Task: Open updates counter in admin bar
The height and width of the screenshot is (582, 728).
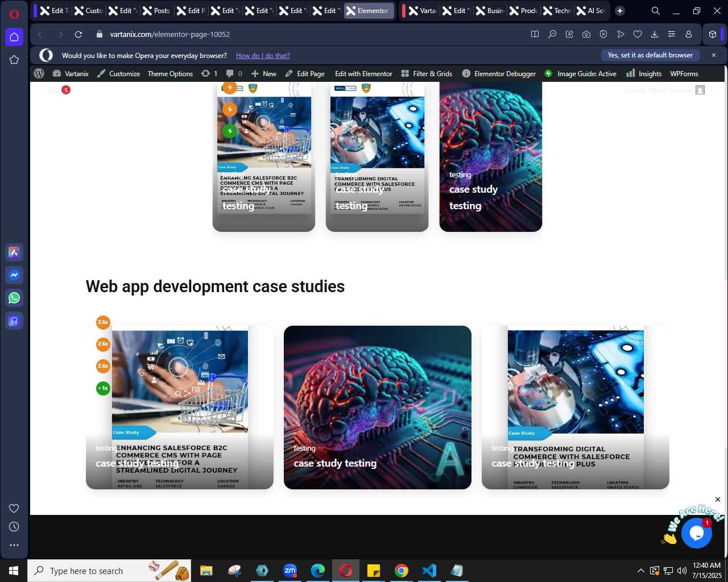Action: coord(209,73)
